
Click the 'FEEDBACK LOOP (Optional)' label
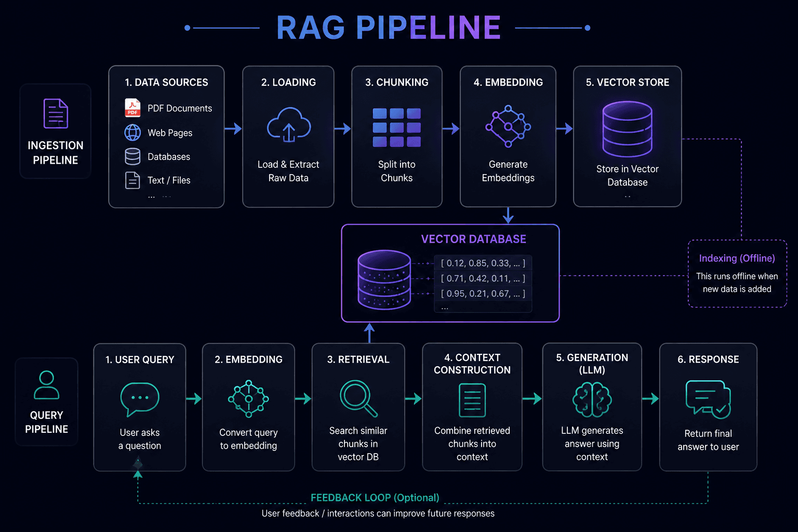click(x=375, y=498)
